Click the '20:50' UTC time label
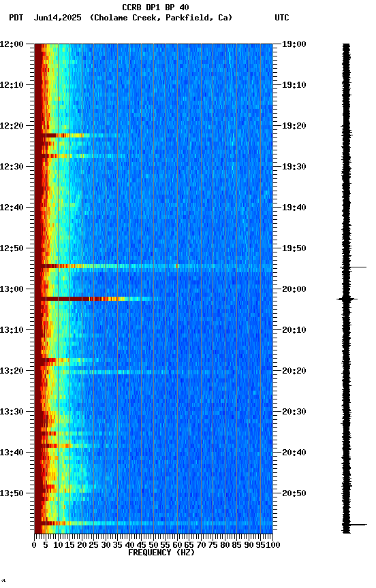This screenshot has width=376, height=588. coord(294,493)
